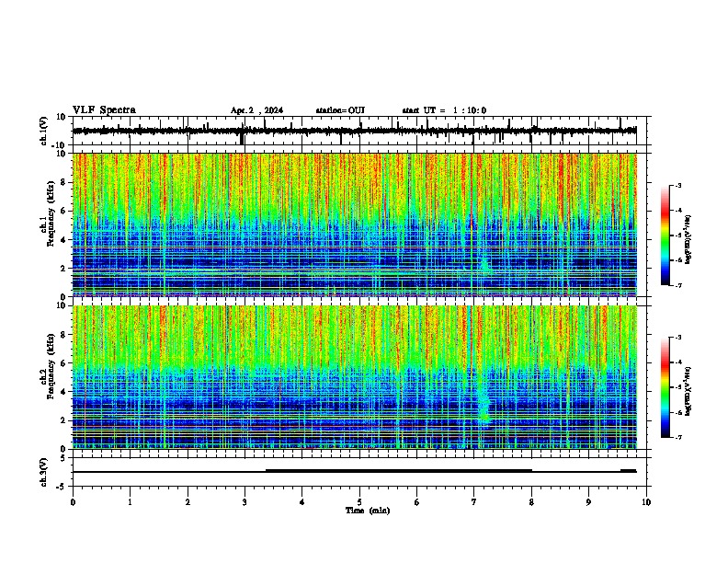Image resolution: width=728 pixels, height=563 pixels.
Task: Click the ch.1 spectrogram color scale bar
Action: point(665,236)
